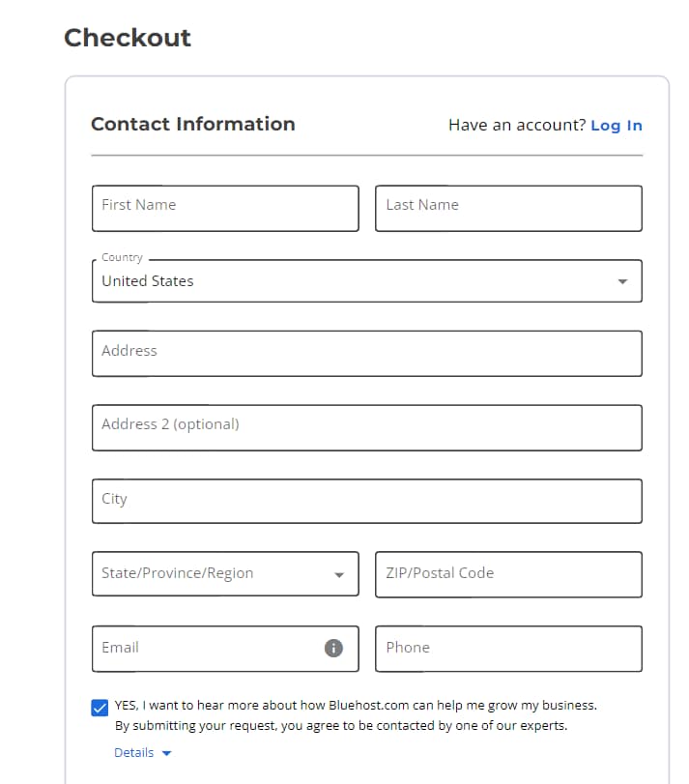Viewport: 689px width, 784px height.
Task: Click the Contact Information section heading
Action: 193,124
